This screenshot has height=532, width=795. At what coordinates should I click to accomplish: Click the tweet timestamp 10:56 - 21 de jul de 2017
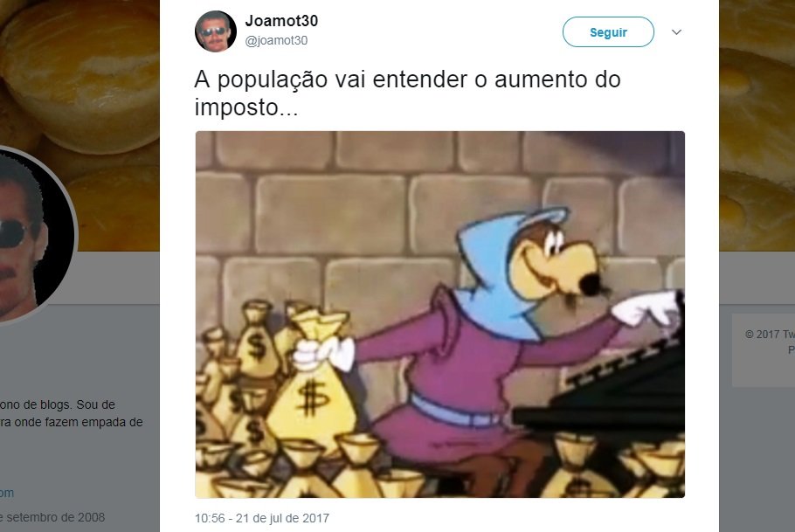pos(262,518)
